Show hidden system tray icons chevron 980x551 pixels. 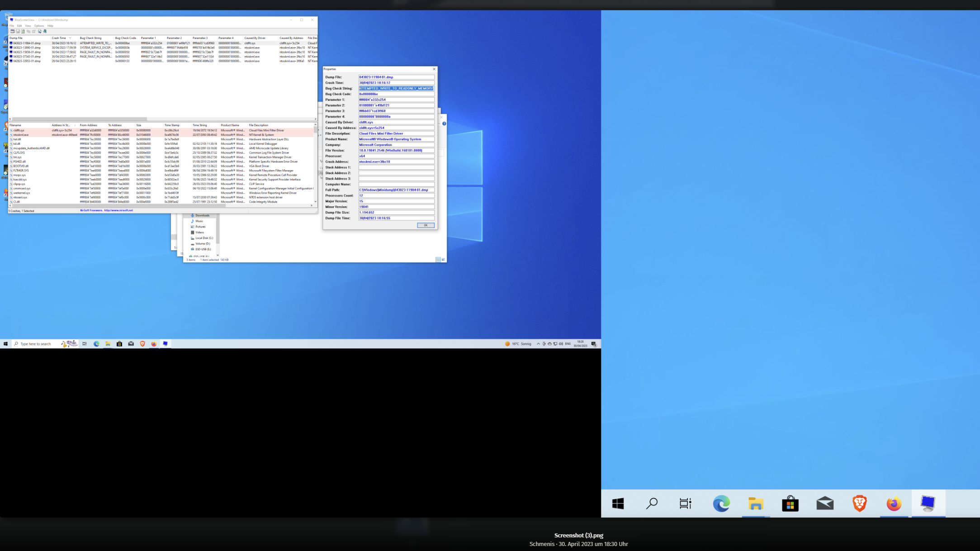[x=538, y=344]
